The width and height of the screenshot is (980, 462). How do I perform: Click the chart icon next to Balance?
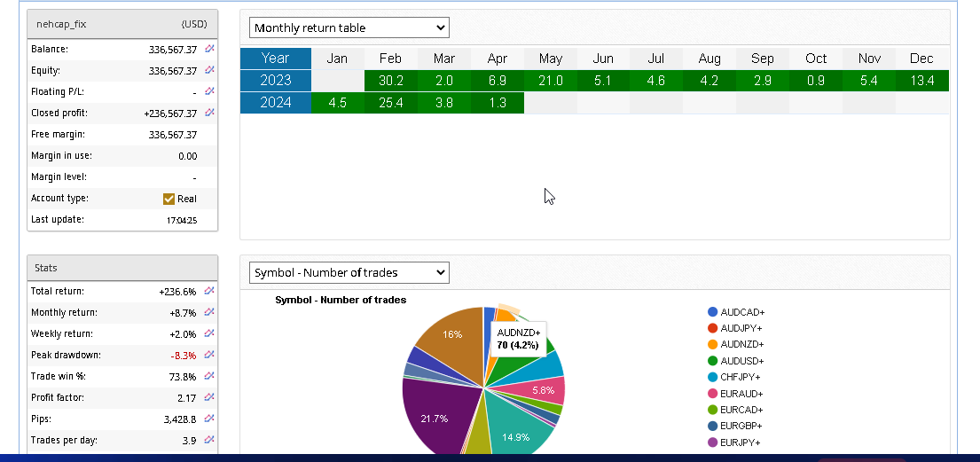point(210,49)
